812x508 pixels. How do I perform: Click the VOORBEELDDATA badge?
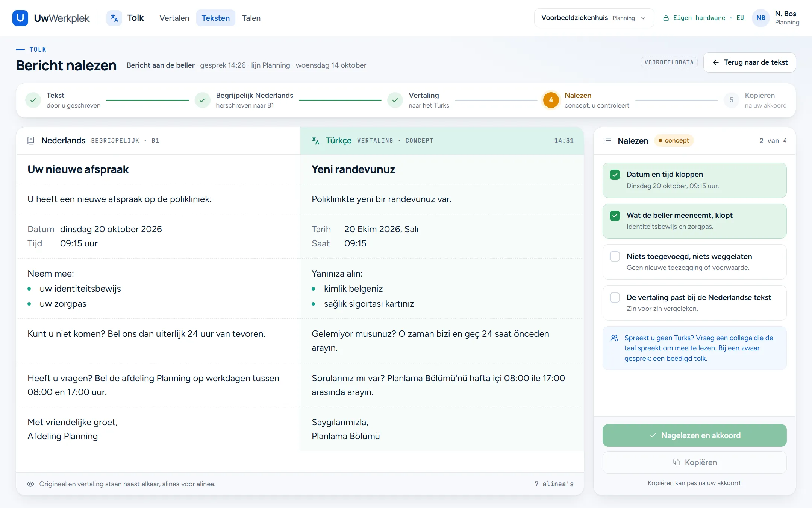coord(669,62)
